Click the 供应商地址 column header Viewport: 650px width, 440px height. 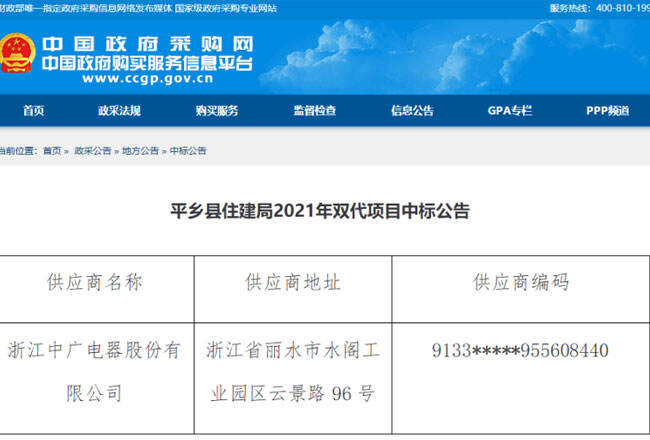pos(293,283)
